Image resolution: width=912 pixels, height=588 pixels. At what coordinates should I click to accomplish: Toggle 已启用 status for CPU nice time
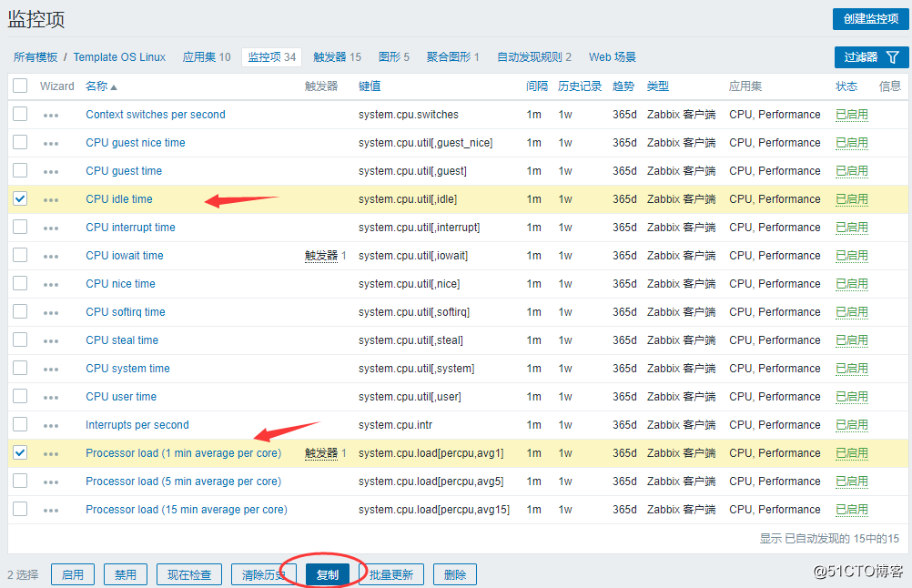point(852,284)
